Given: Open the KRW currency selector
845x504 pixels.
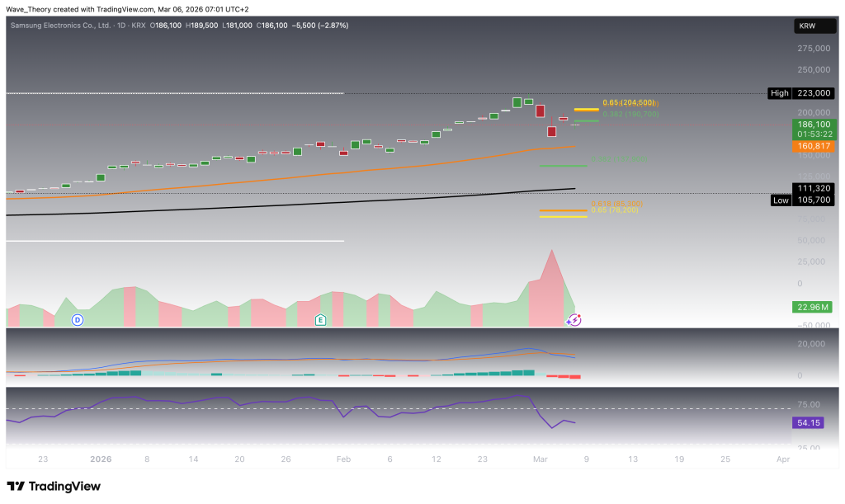Looking at the screenshot, I should (807, 26).
